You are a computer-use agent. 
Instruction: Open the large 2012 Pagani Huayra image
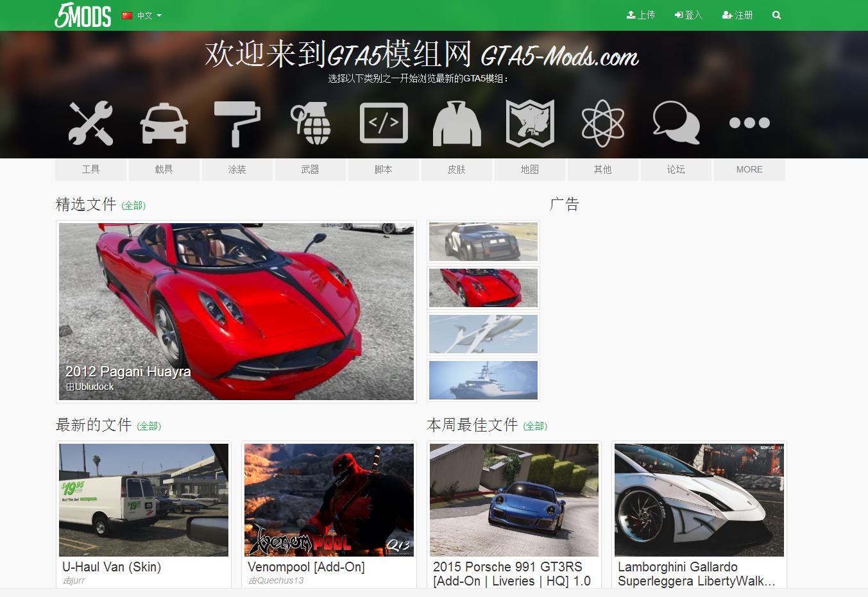coord(236,312)
